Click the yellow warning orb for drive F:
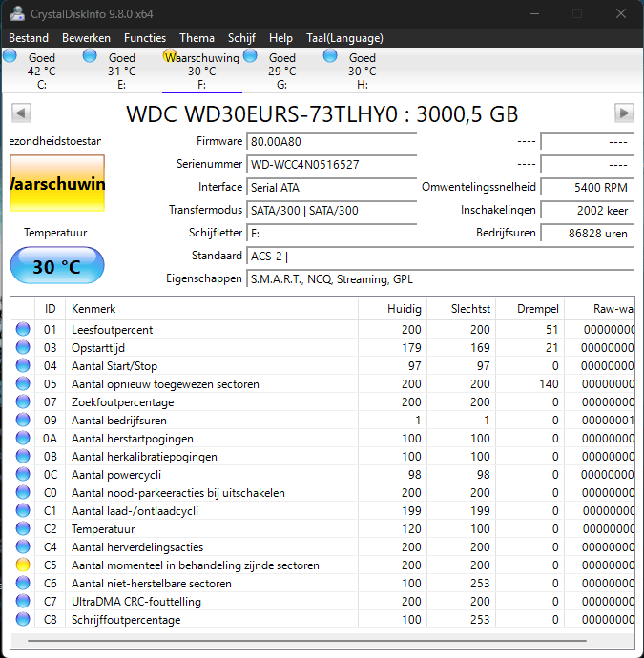The height and width of the screenshot is (658, 644). tap(170, 56)
